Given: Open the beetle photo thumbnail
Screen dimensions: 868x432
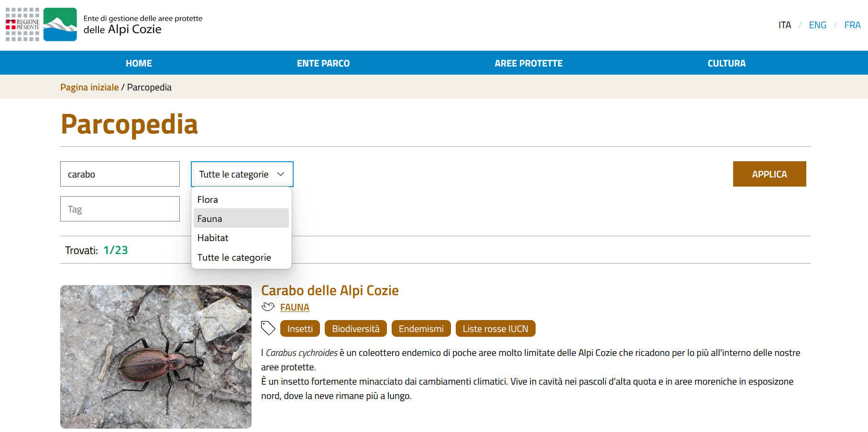Looking at the screenshot, I should click(x=156, y=356).
